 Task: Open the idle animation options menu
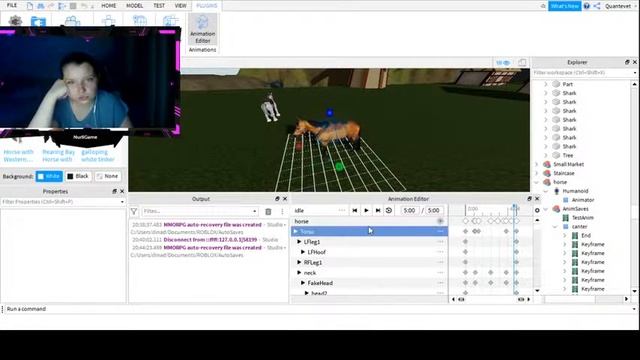click(x=342, y=210)
